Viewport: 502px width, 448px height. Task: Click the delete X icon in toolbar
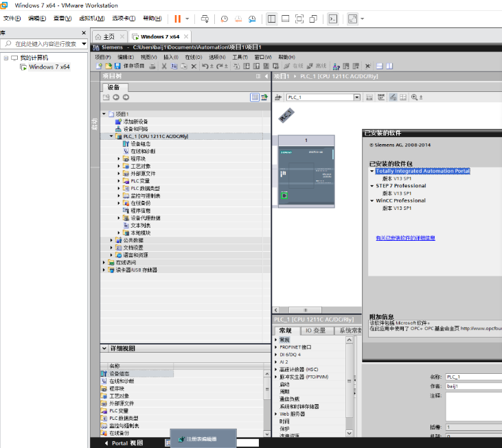coord(194,66)
